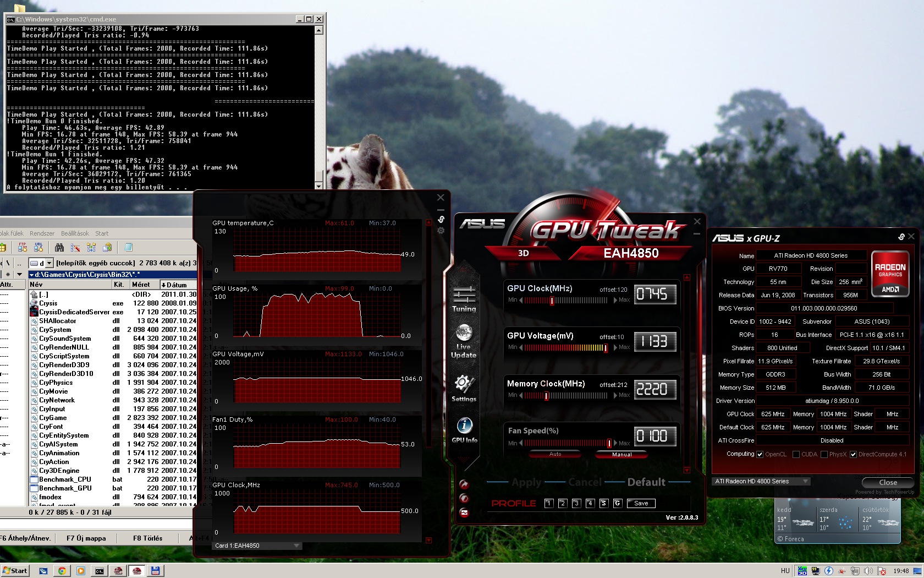This screenshot has height=578, width=924.
Task: Open directory history arrow on path bar
Action: click(x=31, y=274)
